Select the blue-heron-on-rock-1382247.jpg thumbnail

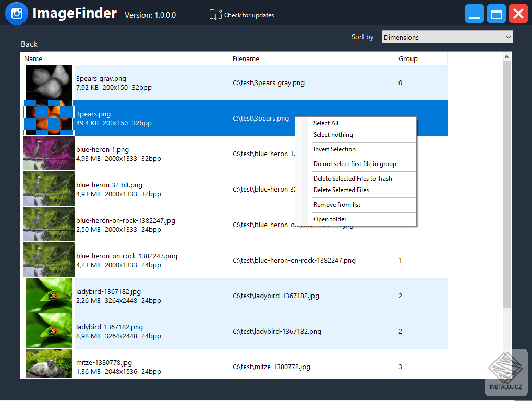[x=49, y=224]
